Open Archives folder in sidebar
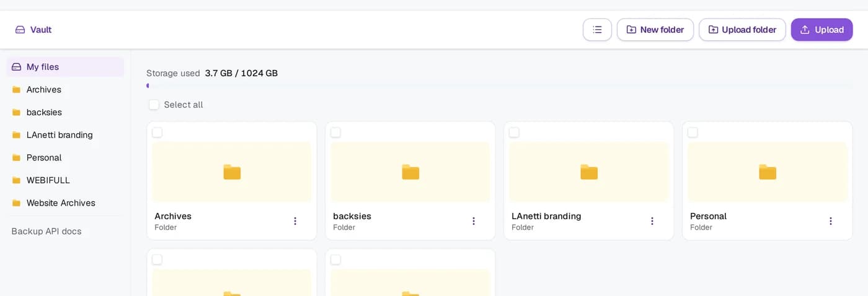The width and height of the screenshot is (868, 296). point(65,90)
